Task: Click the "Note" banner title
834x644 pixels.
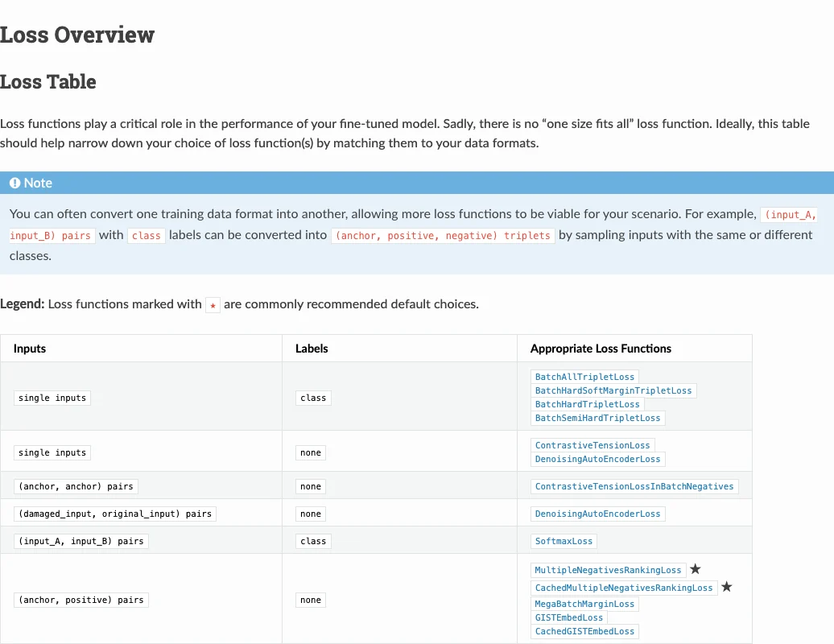Action: click(39, 183)
